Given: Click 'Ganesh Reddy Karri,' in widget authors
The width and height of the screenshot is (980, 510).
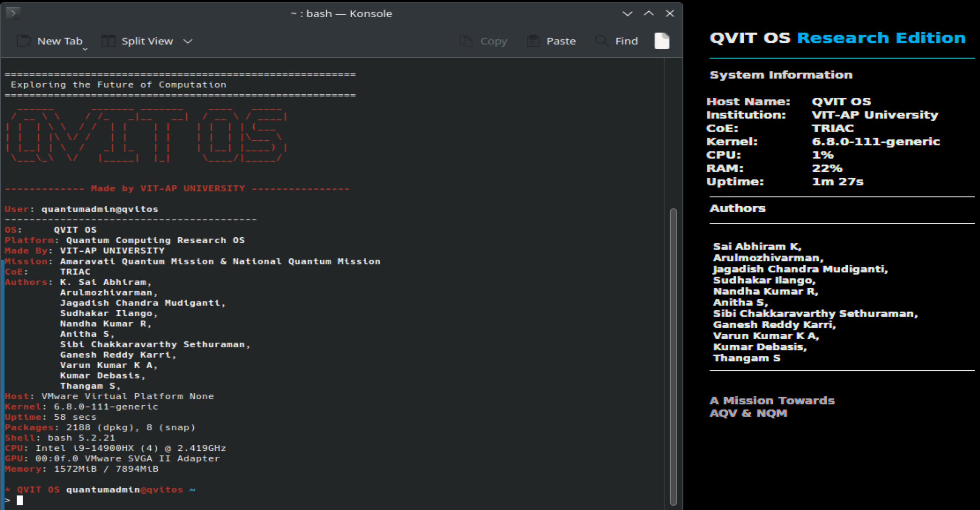Looking at the screenshot, I should pos(774,325).
